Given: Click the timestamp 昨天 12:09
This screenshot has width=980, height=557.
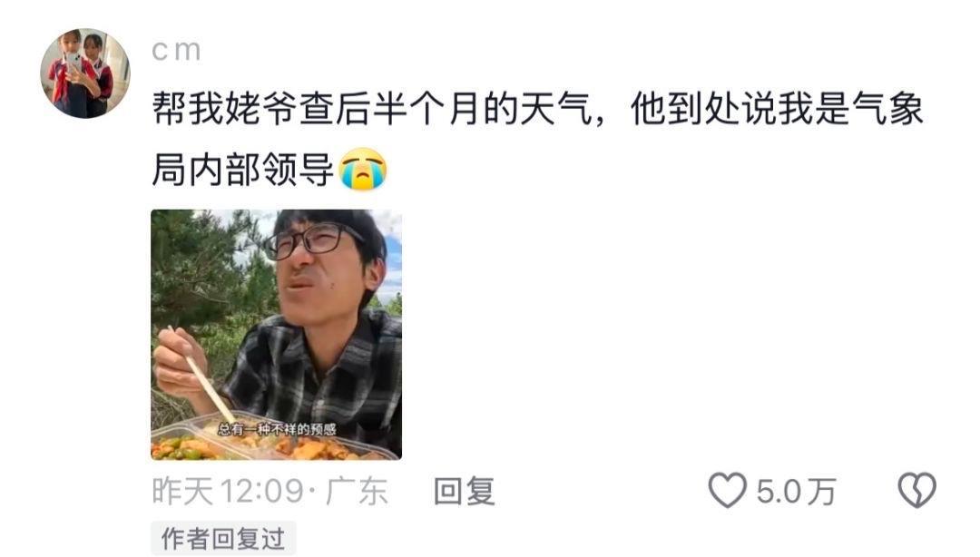Looking at the screenshot, I should pyautogui.click(x=228, y=491).
